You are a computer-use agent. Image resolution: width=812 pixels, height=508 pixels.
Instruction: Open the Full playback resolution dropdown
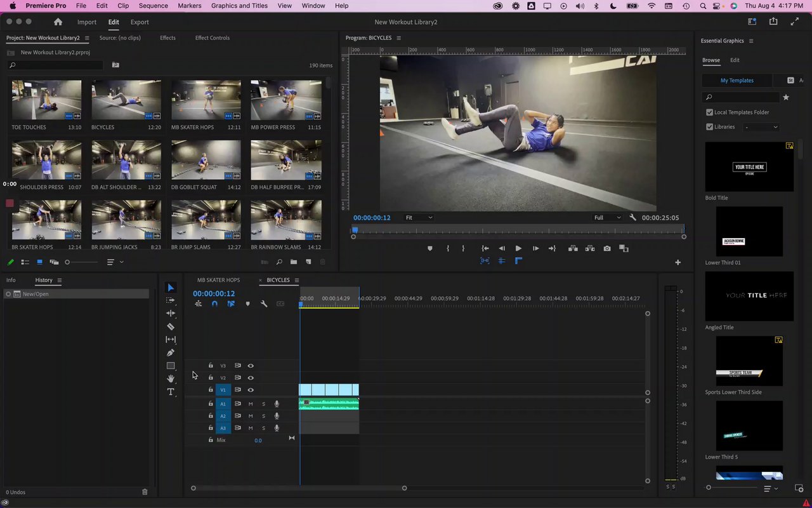click(x=607, y=218)
